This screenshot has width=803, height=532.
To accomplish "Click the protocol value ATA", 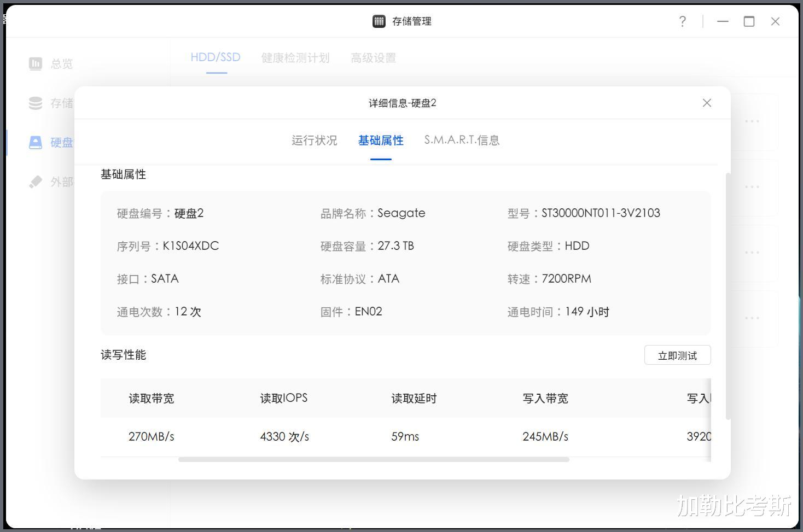I will click(388, 279).
